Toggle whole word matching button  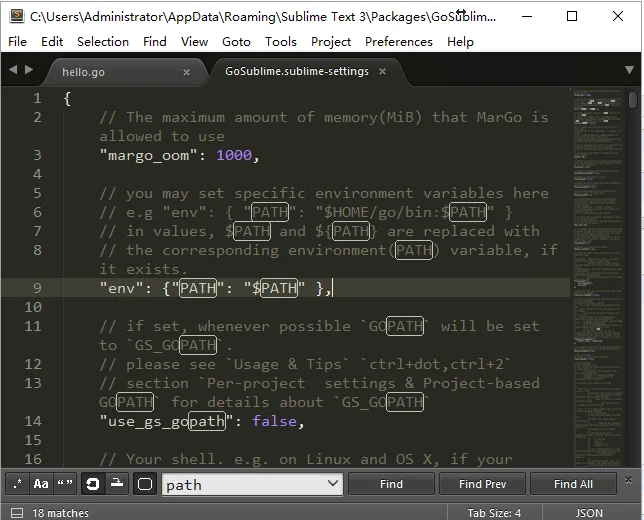tap(65, 484)
